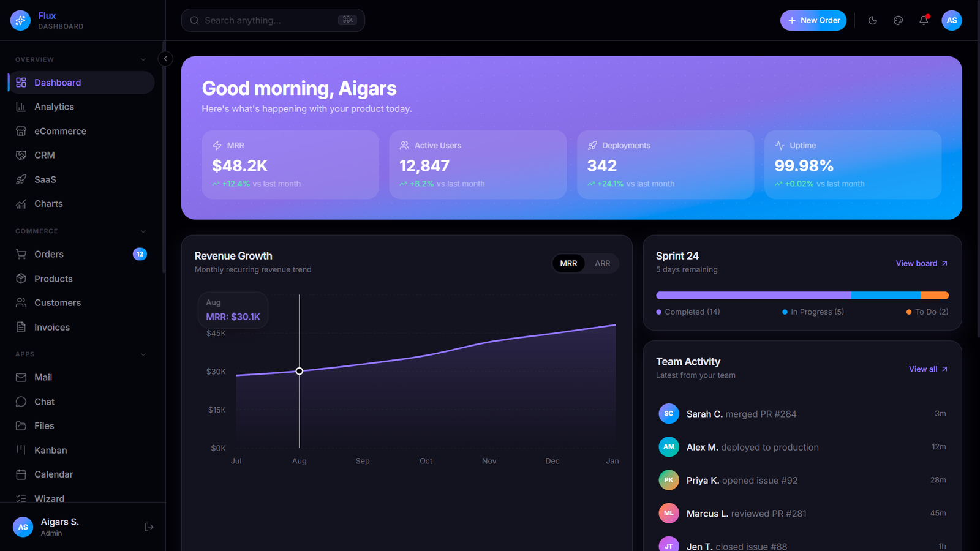Focus the Search anything field
The image size is (980, 551).
pos(273,20)
